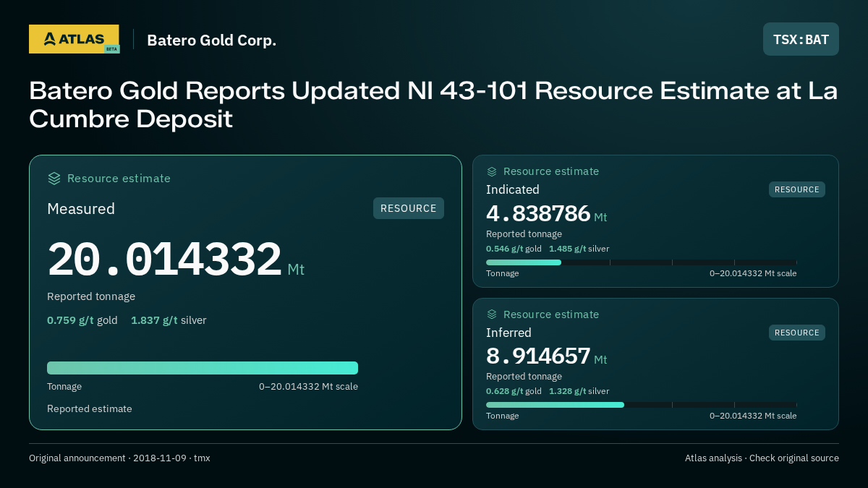Click the scale label in Measured card
Image resolution: width=868 pixels, height=488 pixels.
coord(308,386)
